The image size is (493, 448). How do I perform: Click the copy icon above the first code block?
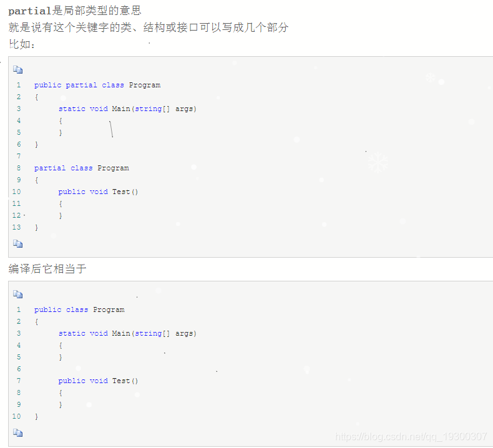pyautogui.click(x=17, y=70)
